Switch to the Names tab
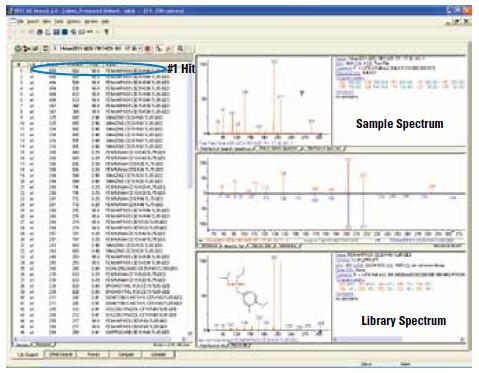Screen dimensions: 479x373 tap(93, 354)
